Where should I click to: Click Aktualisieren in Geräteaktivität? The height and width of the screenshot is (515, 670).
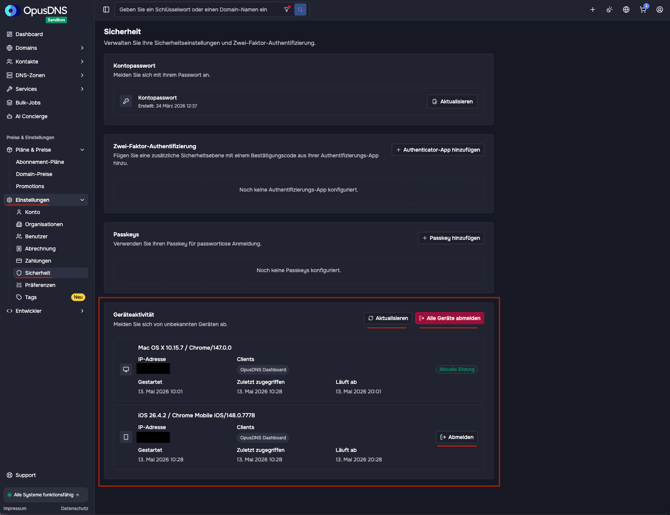click(x=388, y=318)
